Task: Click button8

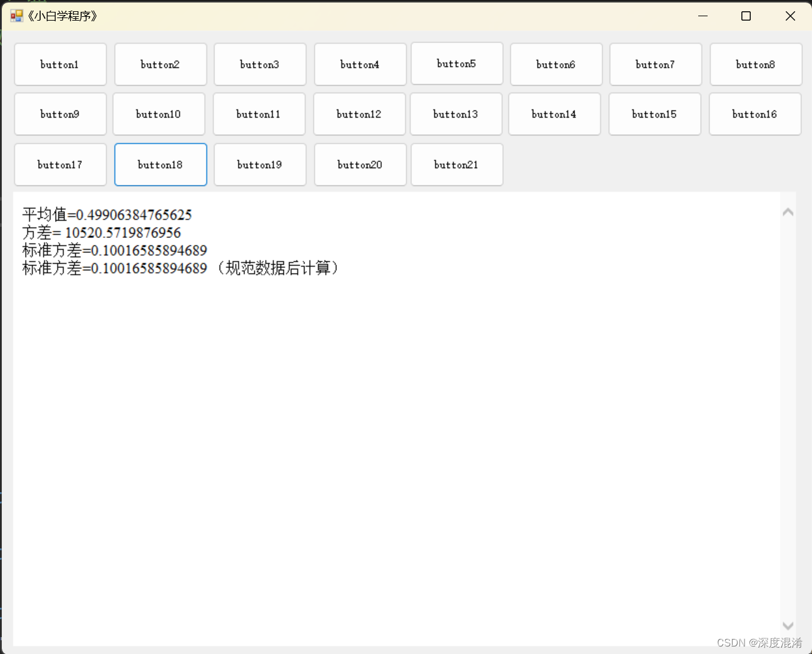Action: tap(756, 64)
